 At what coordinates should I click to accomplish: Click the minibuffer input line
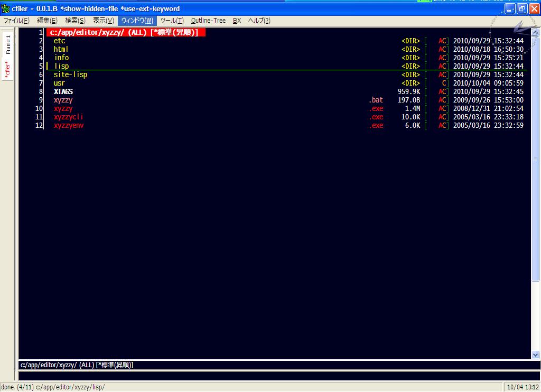[x=279, y=376]
